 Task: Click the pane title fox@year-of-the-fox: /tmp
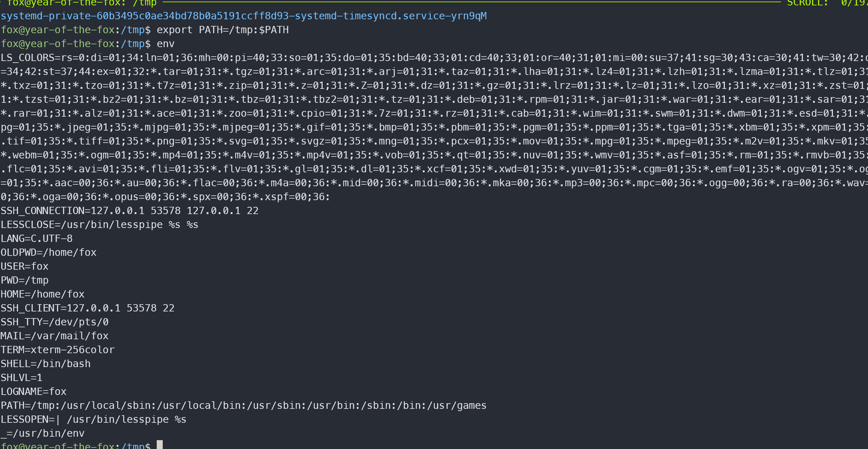tap(82, 3)
